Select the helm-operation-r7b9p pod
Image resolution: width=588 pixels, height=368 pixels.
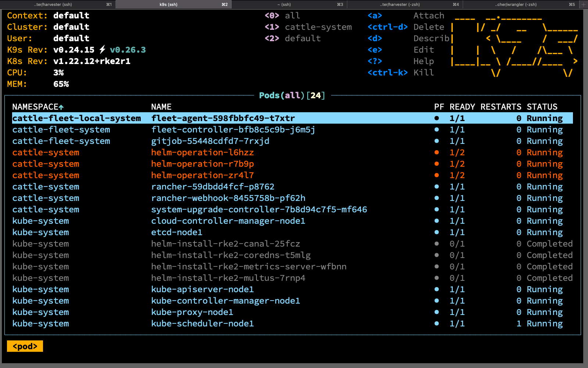pos(202,164)
